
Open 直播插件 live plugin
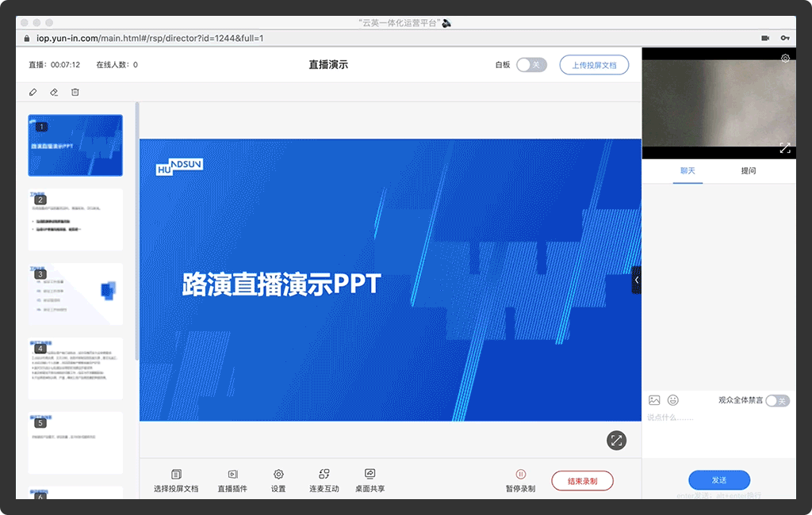click(x=232, y=480)
